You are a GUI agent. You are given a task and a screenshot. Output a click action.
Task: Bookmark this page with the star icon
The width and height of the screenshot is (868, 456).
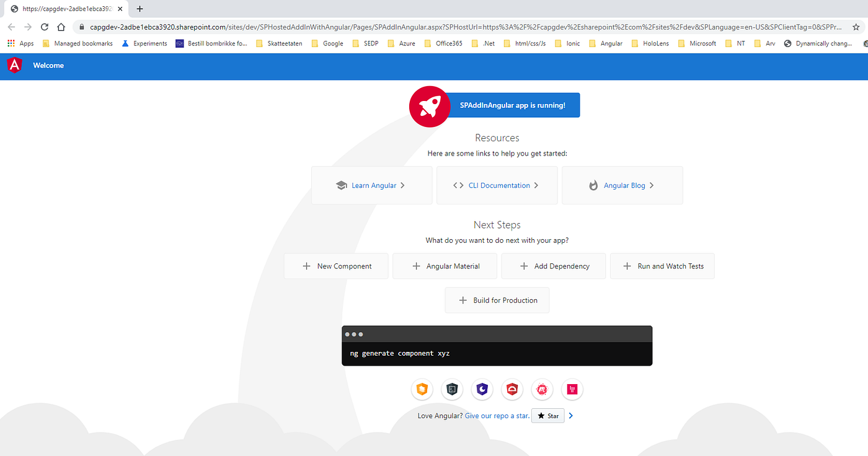[x=856, y=27]
